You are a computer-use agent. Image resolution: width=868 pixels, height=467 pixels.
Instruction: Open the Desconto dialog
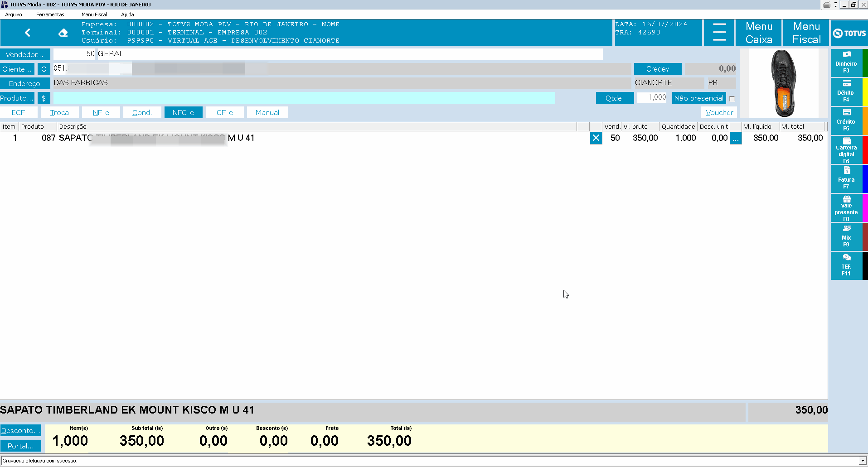point(20,430)
